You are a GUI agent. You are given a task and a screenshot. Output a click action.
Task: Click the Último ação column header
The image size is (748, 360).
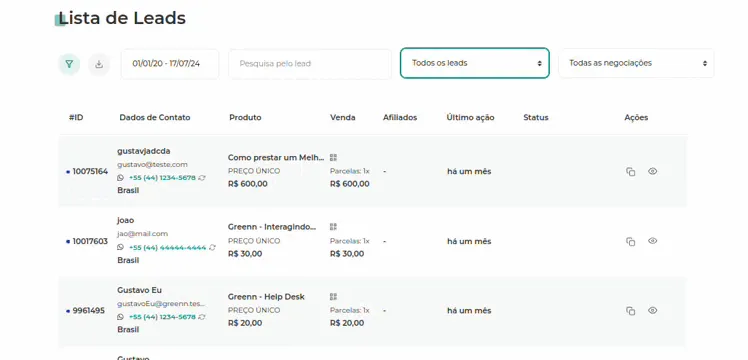coord(470,117)
